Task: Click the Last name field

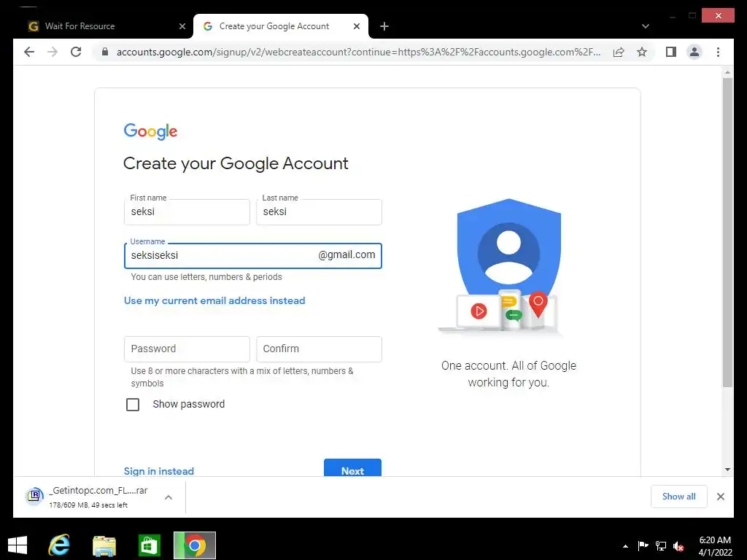Action: (x=319, y=212)
